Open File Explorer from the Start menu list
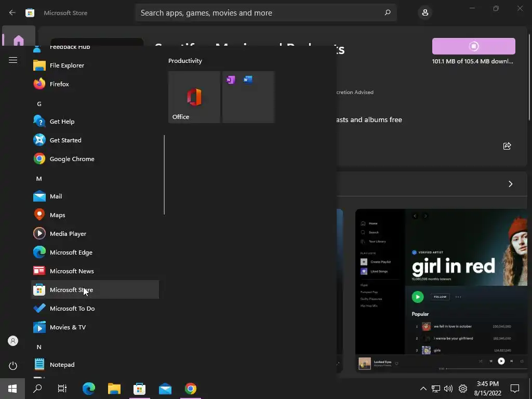This screenshot has width=532, height=399. click(95, 65)
